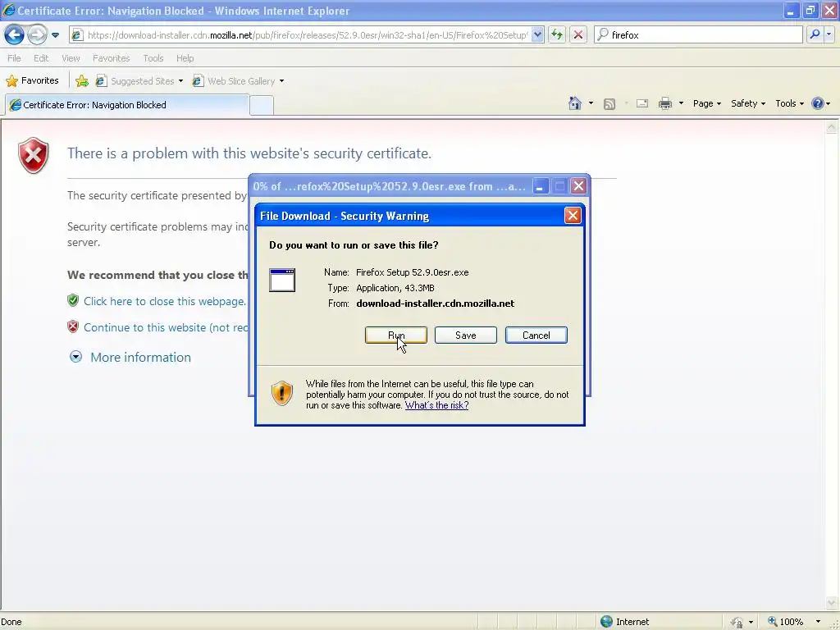Click the yellow warning shield icon in dialog

click(x=282, y=393)
